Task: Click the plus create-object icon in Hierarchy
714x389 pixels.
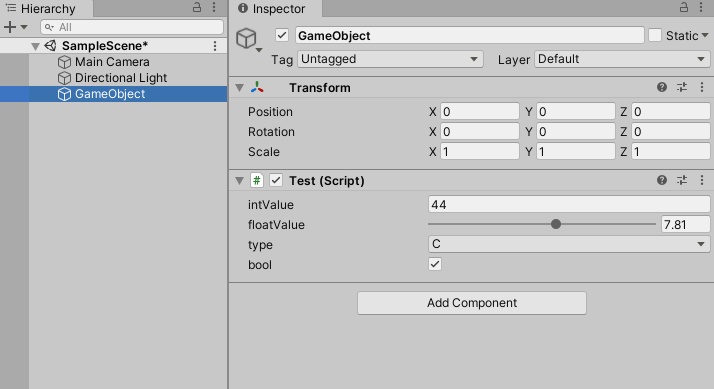Action: tap(10, 27)
